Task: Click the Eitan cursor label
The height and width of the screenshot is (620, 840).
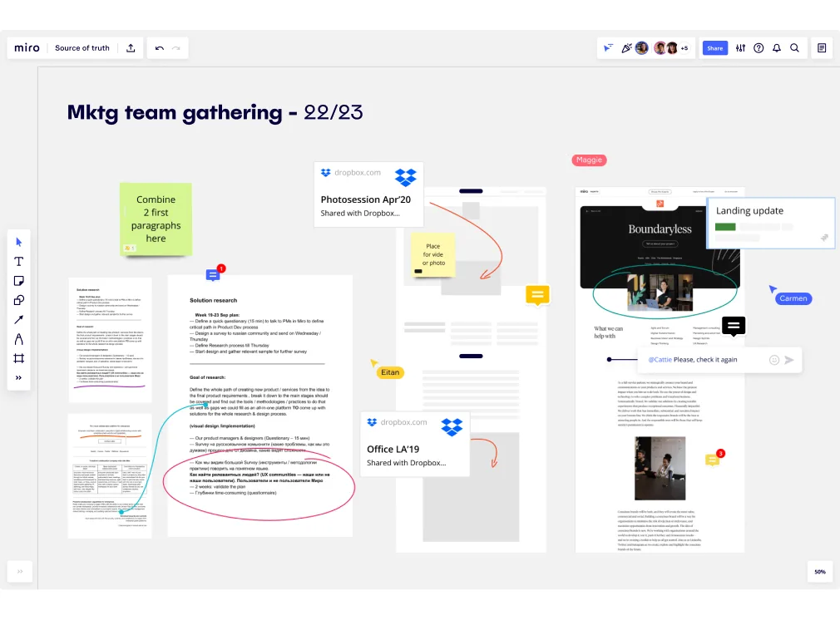Action: (390, 372)
